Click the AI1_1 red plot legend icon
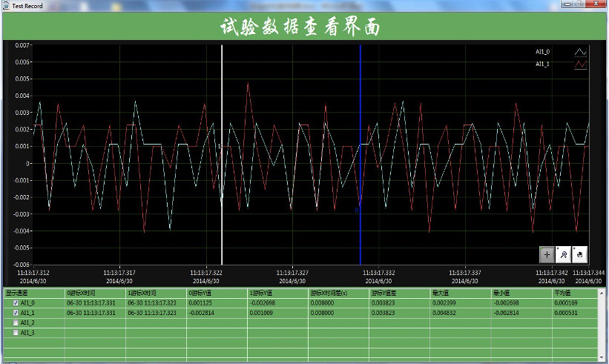Image resolution: width=609 pixels, height=364 pixels. pos(580,65)
